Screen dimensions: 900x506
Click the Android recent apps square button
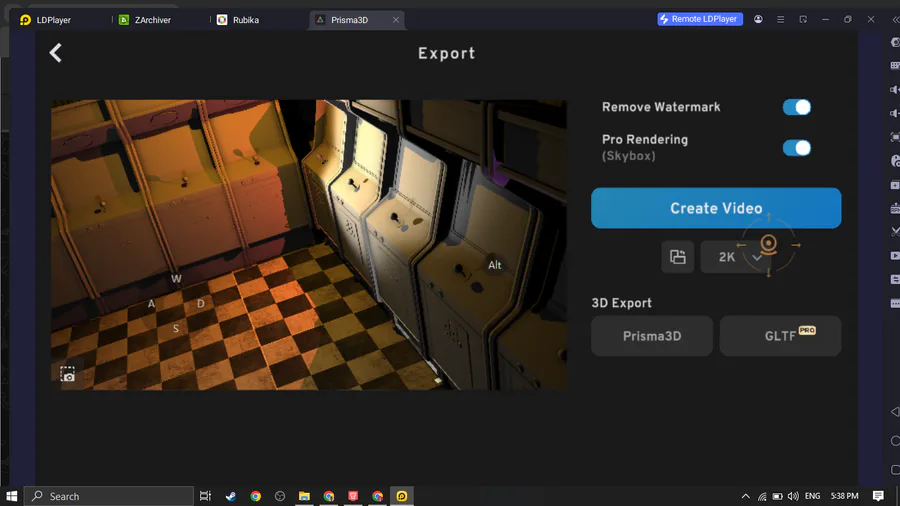895,469
